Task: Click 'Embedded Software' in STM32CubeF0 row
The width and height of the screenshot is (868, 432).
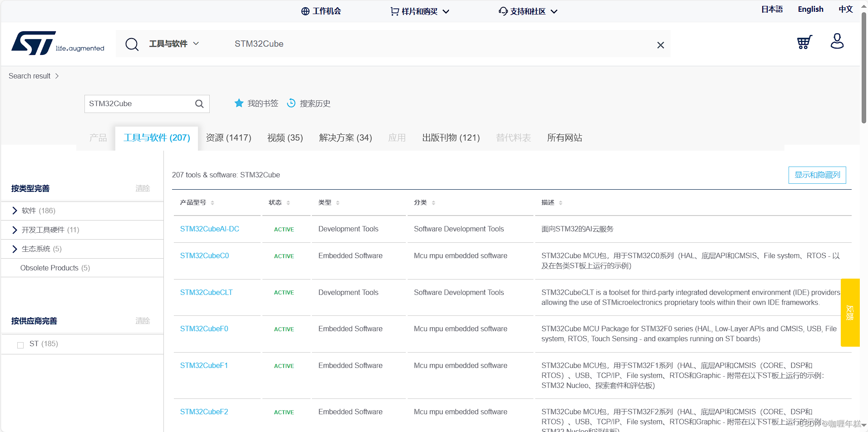Action: (350, 329)
